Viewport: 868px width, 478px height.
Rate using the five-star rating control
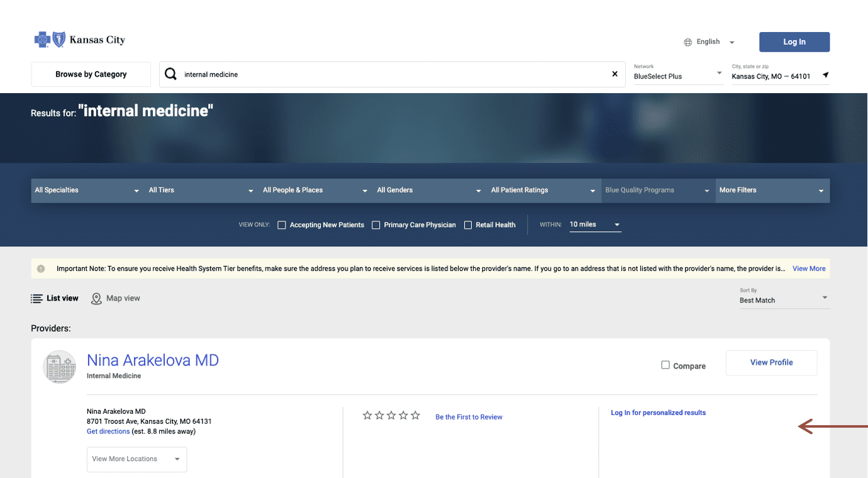[x=391, y=416]
